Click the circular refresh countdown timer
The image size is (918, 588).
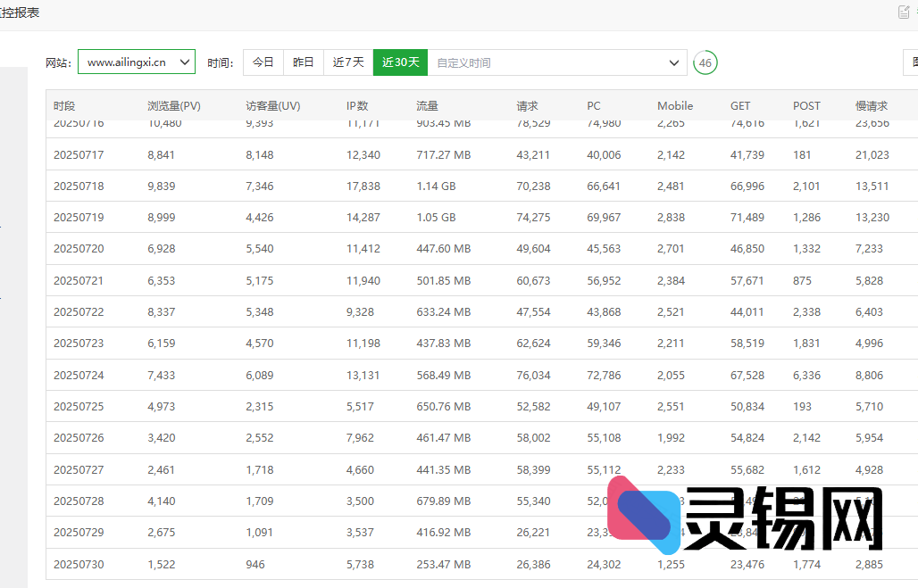(705, 62)
